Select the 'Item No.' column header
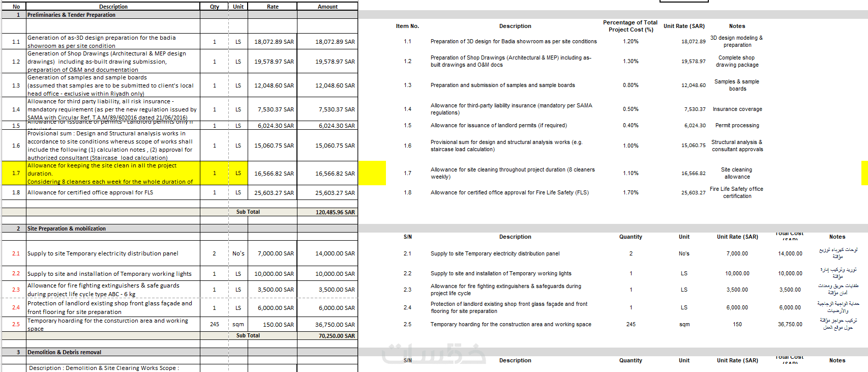This screenshot has height=372, width=868. (407, 26)
